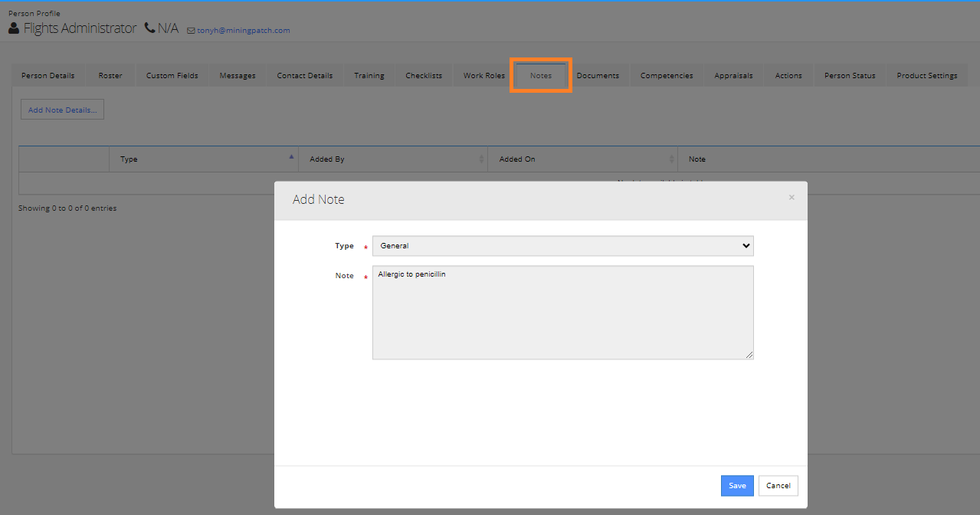Sort the table by Added By column
This screenshot has width=980, height=515.
pyautogui.click(x=393, y=159)
